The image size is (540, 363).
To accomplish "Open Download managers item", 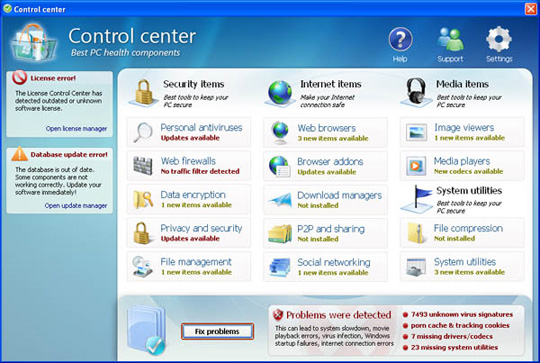I will pos(325,200).
